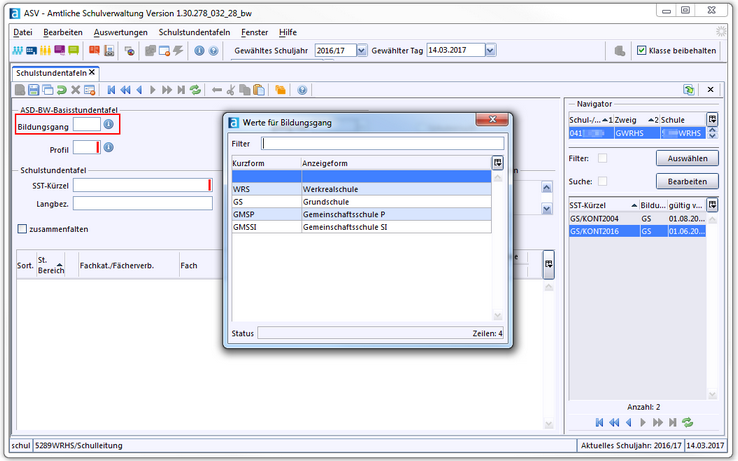The height and width of the screenshot is (461, 738).
Task: Click the scissors cut icon
Action: tap(230, 89)
